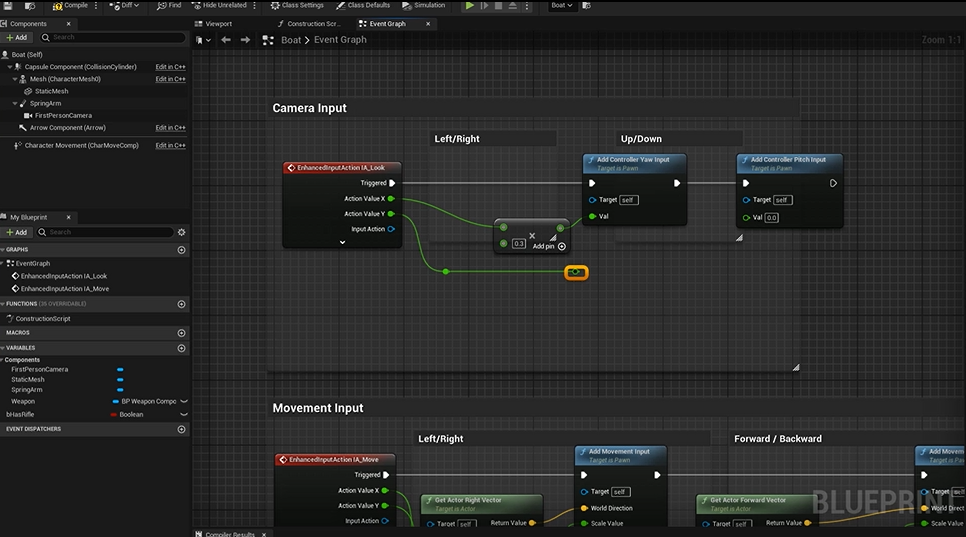
Task: Add new event dispatcher with plus icon
Action: point(181,429)
